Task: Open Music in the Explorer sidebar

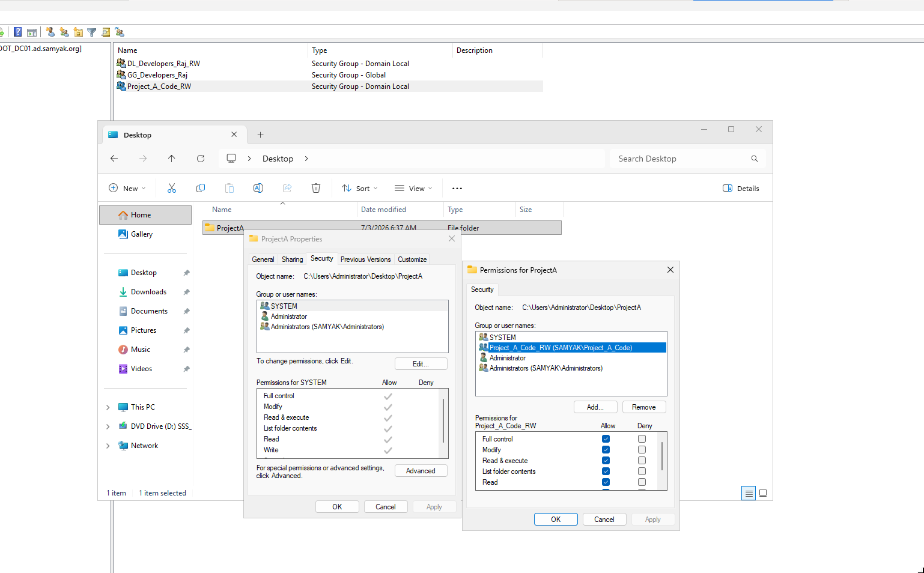Action: pos(141,350)
